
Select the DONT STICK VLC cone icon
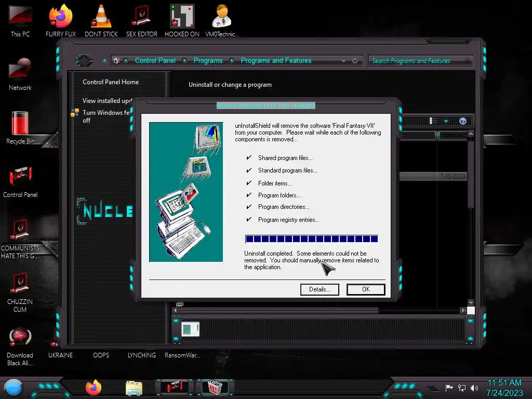point(101,21)
